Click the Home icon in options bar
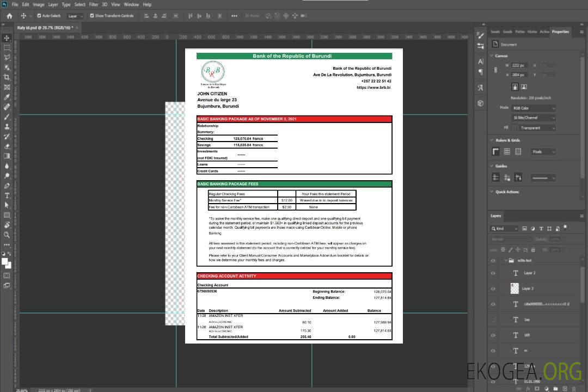Screen dimensions: 588x392 coord(9,16)
